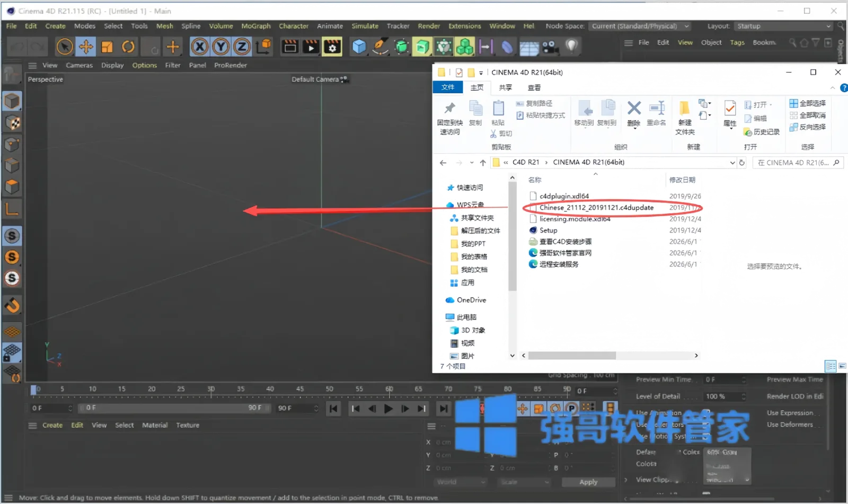Toggle Z axis lock
This screenshot has width=848, height=504.
pyautogui.click(x=242, y=47)
